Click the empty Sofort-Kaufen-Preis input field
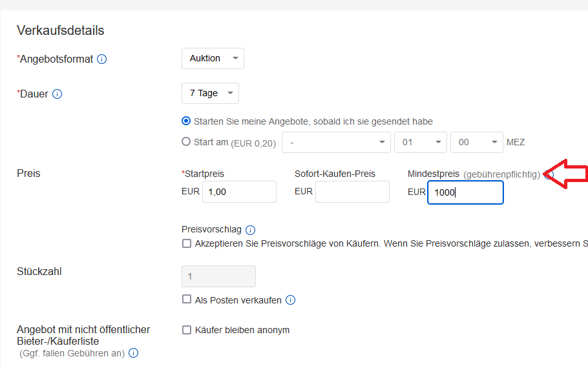Screen dimensions: 588x368 coord(352,192)
